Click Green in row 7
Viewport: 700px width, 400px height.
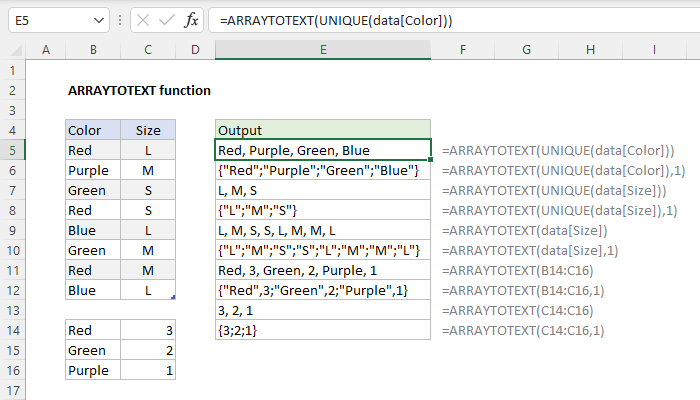(x=93, y=191)
